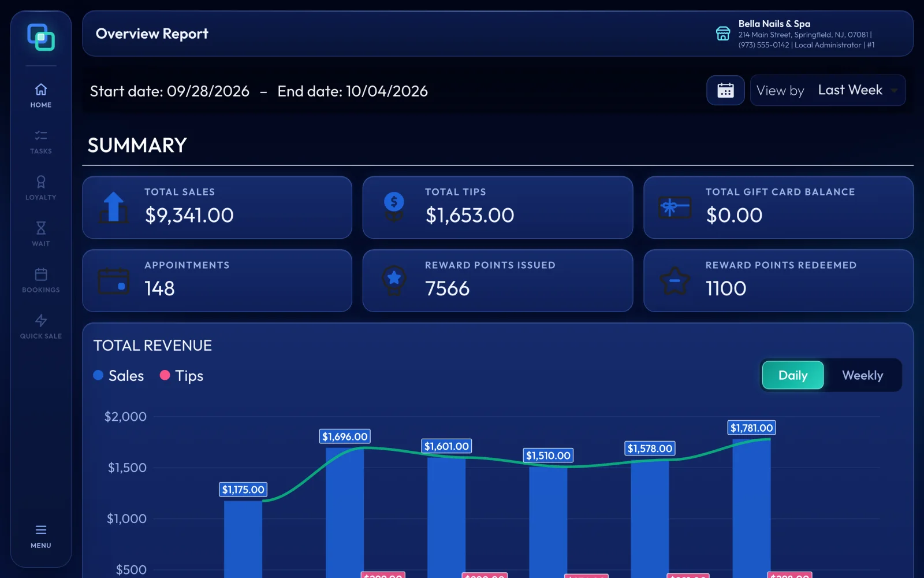The height and width of the screenshot is (578, 924).
Task: Click the Total Sales arrow icon
Action: [x=114, y=207]
